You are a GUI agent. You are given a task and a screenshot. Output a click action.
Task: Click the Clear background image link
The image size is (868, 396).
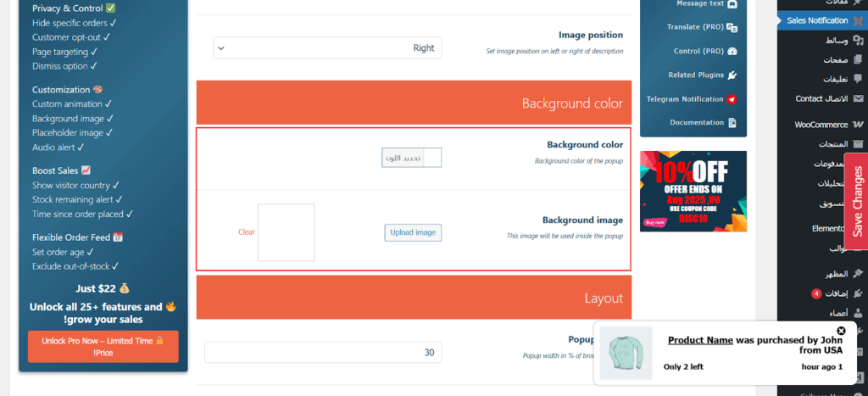[x=247, y=232]
